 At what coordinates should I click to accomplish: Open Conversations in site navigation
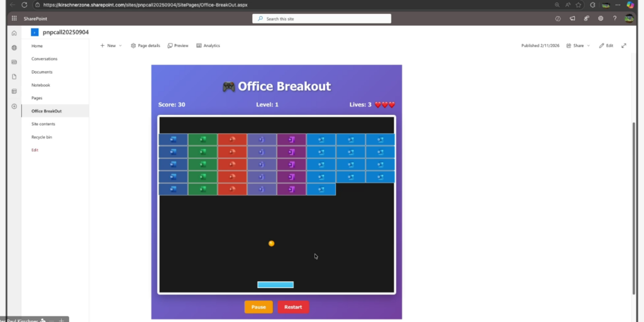(x=45, y=58)
